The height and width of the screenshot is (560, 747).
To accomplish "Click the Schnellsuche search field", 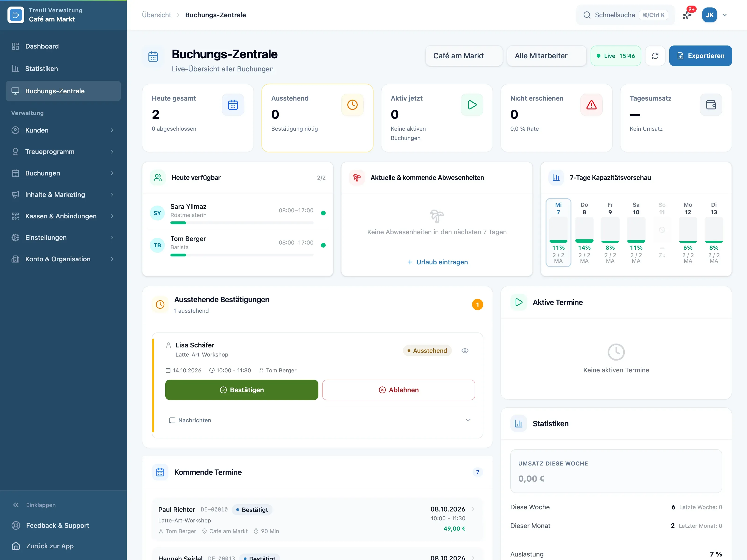I will click(x=625, y=15).
